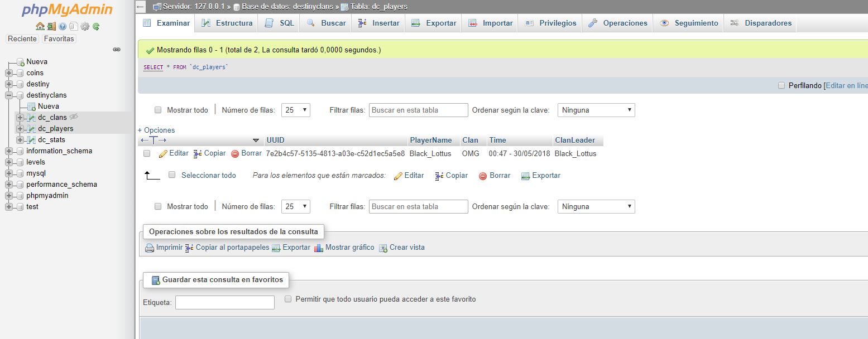Collapse the destinyclans database node
Image resolution: width=868 pixels, height=339 pixels.
[x=8, y=95]
